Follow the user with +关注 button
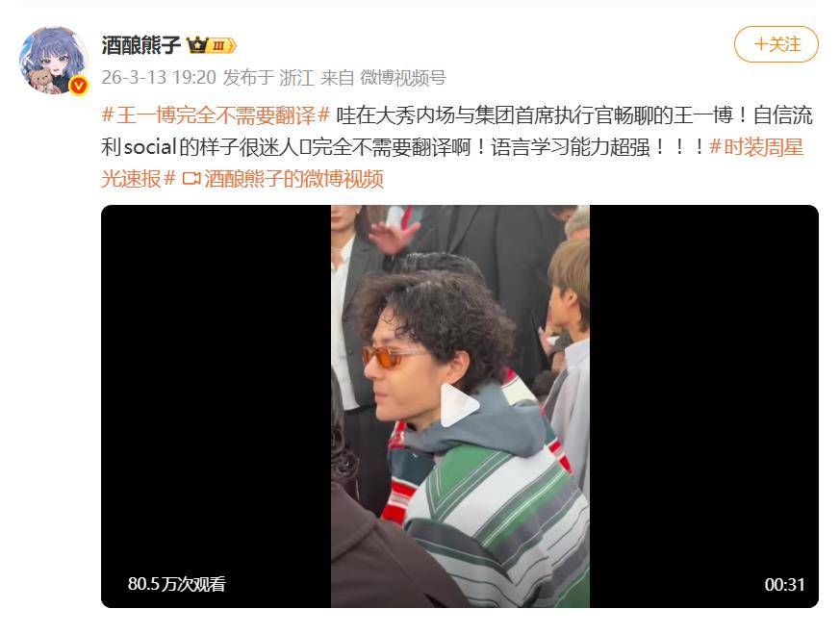Screen dimensions: 840x634 pos(776,44)
